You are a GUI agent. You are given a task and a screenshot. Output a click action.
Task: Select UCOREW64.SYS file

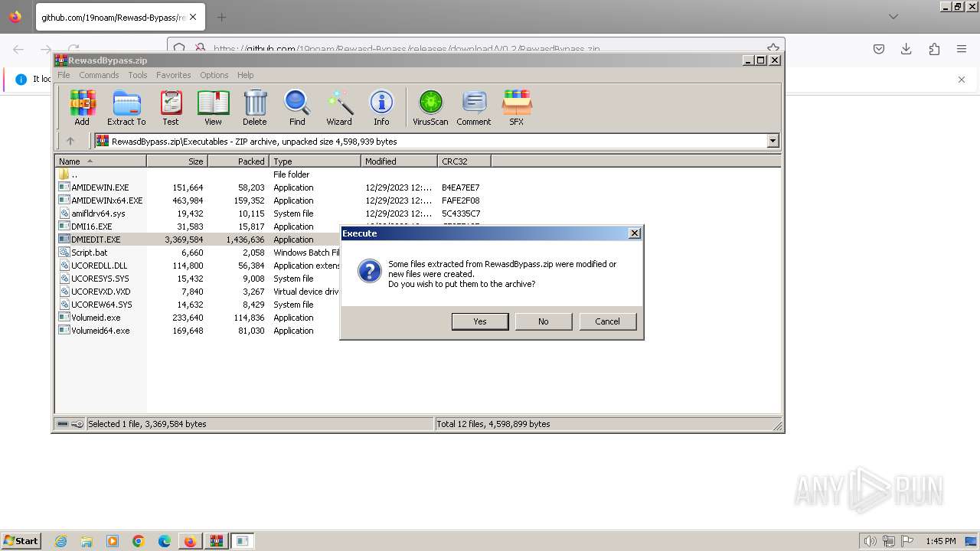(x=96, y=305)
